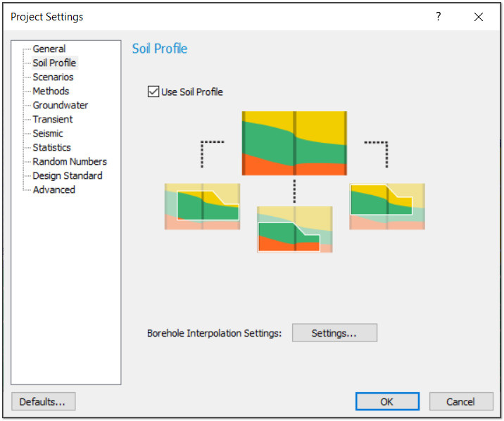Viewport: 504px width, 421px height.
Task: Select the Scenarios category
Action: (x=53, y=77)
